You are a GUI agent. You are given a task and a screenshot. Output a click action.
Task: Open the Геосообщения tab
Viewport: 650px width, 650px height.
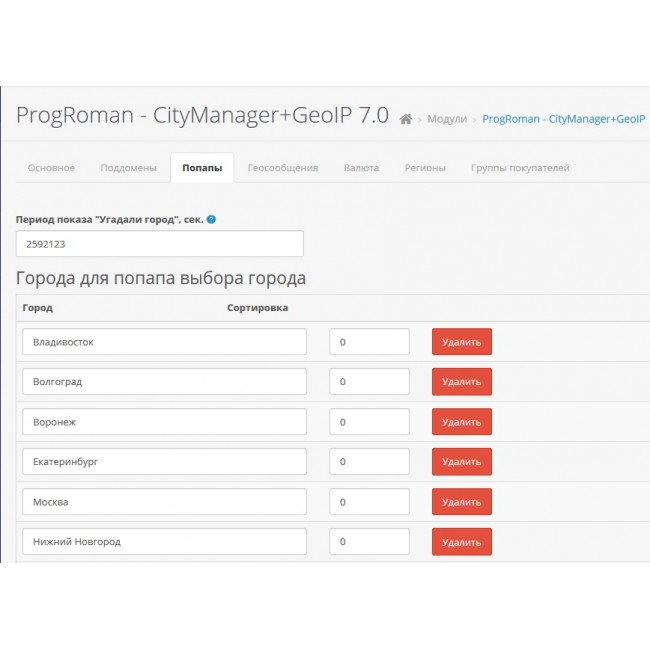(283, 168)
